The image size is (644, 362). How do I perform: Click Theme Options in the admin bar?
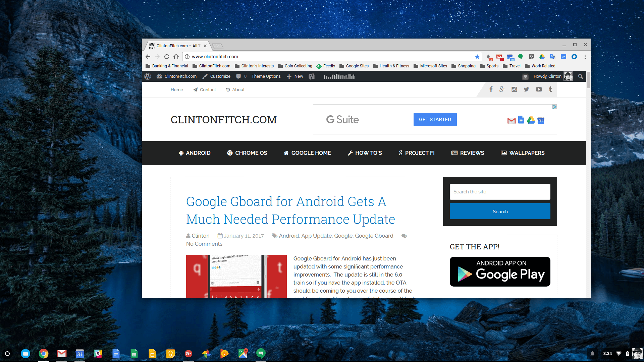(x=266, y=76)
